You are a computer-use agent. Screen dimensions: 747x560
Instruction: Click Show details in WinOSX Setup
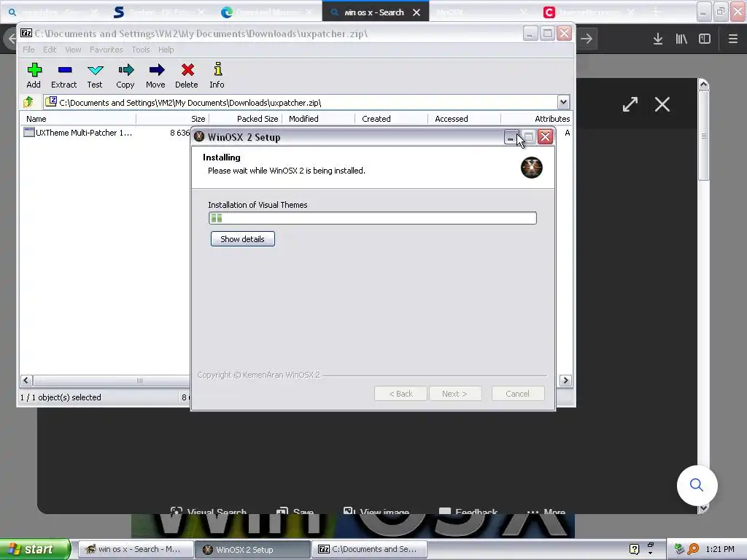tap(242, 239)
